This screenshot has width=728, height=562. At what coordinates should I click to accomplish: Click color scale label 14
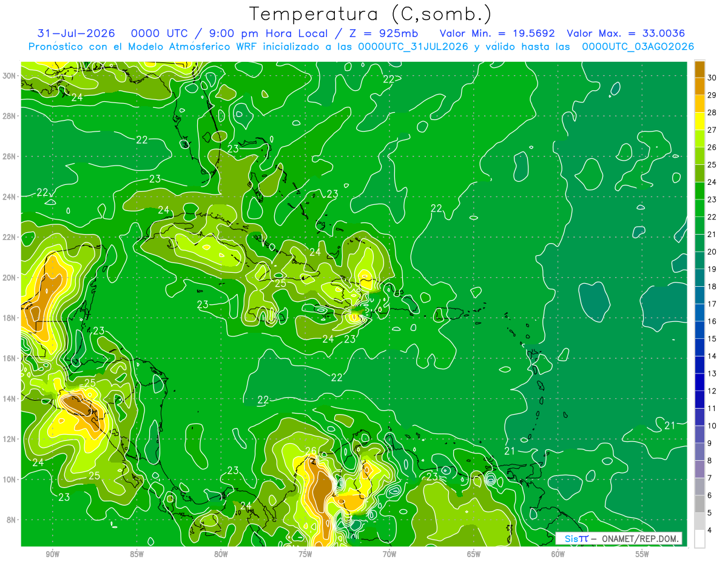point(712,356)
